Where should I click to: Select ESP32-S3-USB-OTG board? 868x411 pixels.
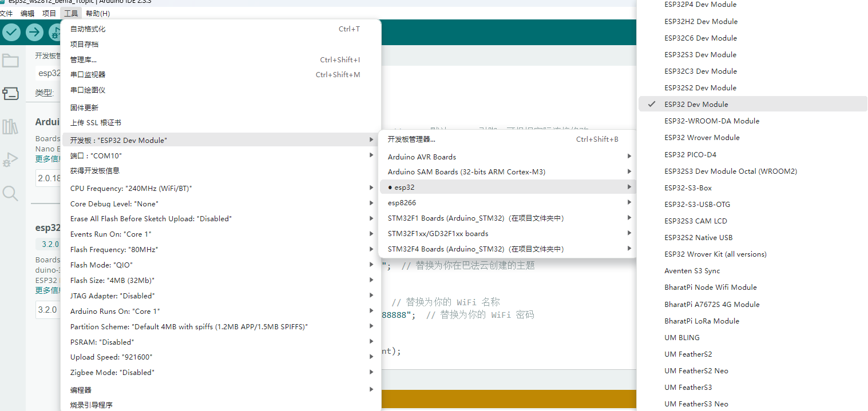point(752,204)
